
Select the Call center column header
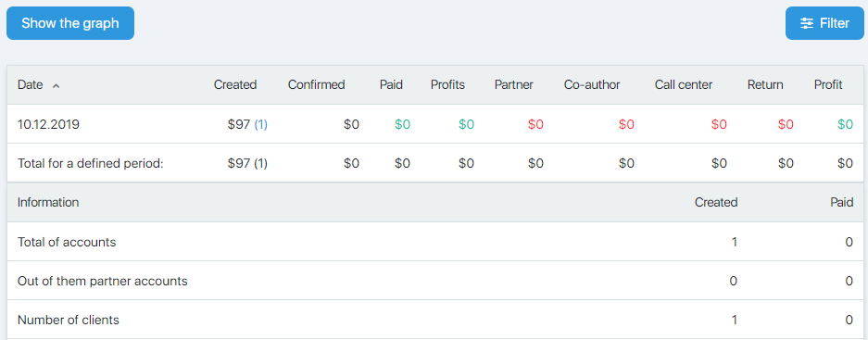pyautogui.click(x=684, y=84)
